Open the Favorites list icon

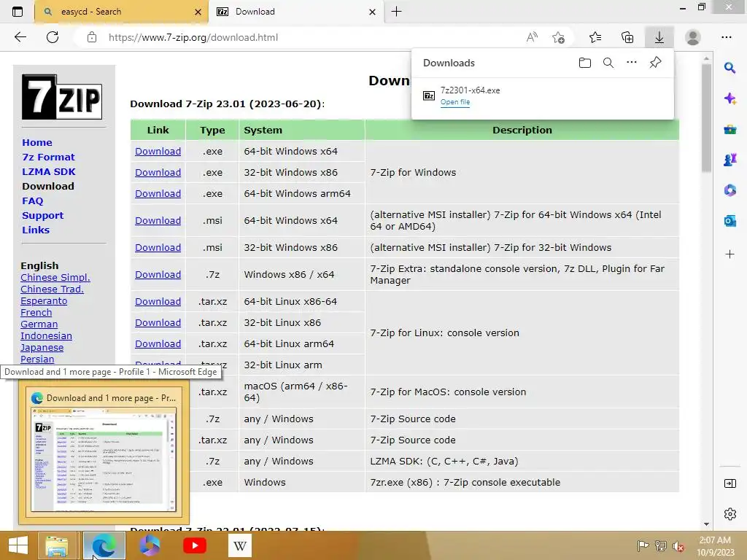(x=595, y=37)
